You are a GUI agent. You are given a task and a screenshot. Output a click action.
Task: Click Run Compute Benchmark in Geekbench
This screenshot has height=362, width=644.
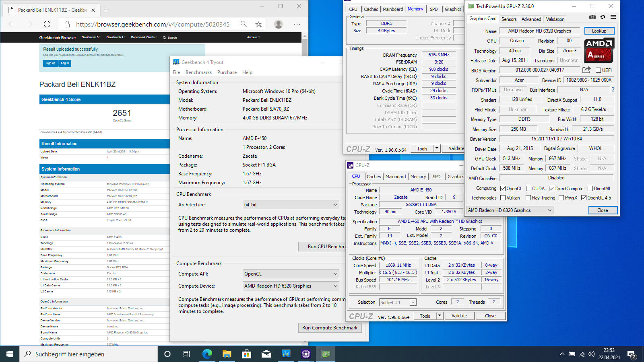tap(330, 328)
